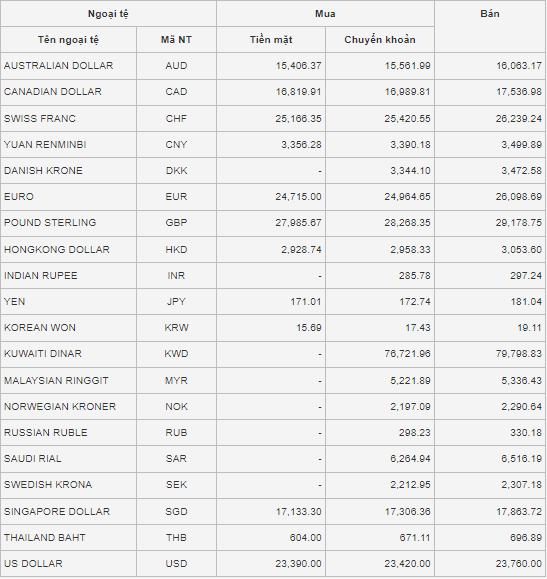
Task: Select the SINGAPORE DOLLAR transfer rate 17,306.36
Action: coord(407,511)
